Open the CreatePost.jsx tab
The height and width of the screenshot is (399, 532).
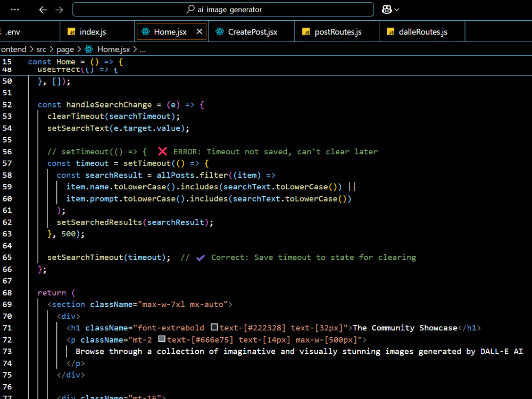pos(252,32)
